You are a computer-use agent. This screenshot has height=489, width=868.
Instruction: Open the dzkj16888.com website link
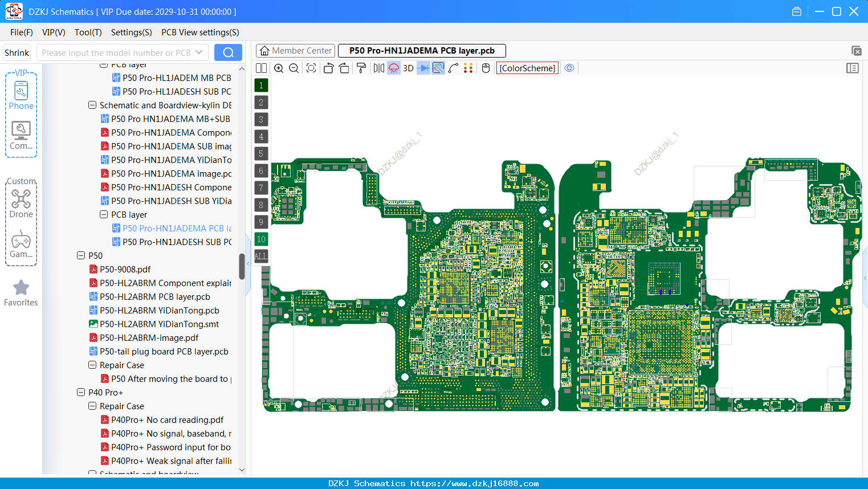(x=475, y=483)
